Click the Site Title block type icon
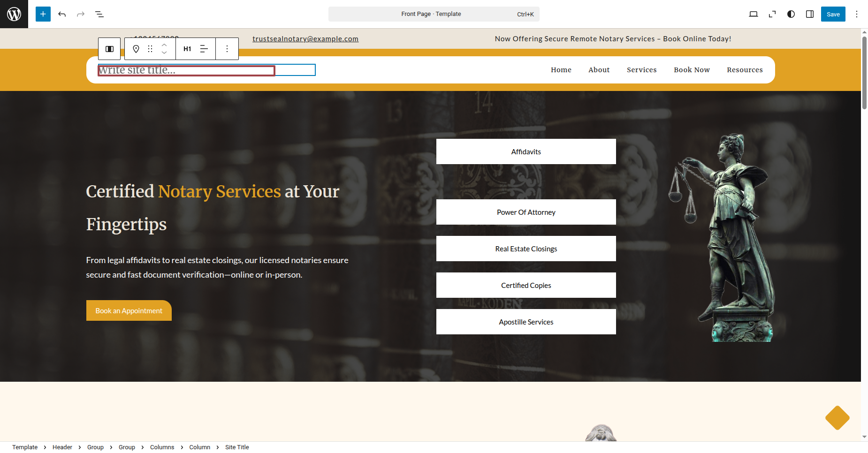 click(136, 49)
